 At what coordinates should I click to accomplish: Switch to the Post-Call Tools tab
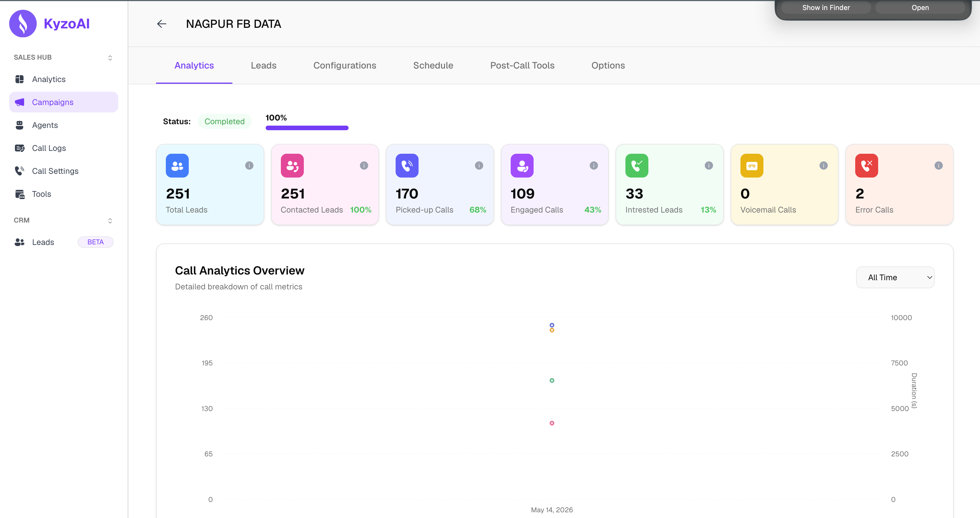(522, 65)
